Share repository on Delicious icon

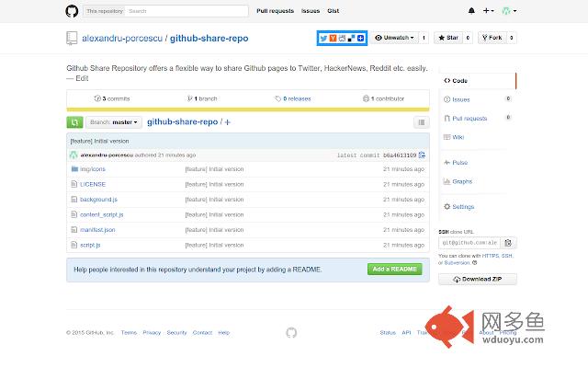click(x=351, y=39)
